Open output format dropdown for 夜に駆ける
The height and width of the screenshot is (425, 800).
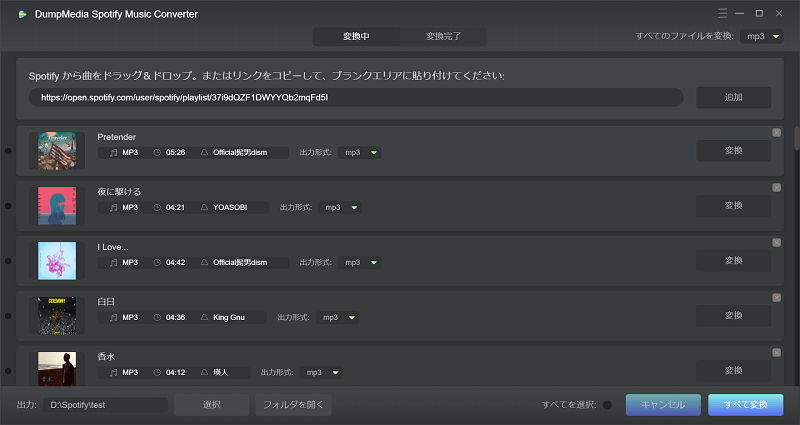340,208
